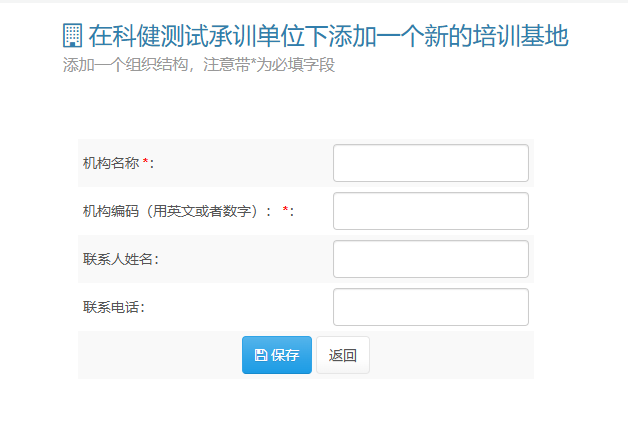The width and height of the screenshot is (628, 448).
Task: Select the 联系电话 input box
Action: click(430, 307)
